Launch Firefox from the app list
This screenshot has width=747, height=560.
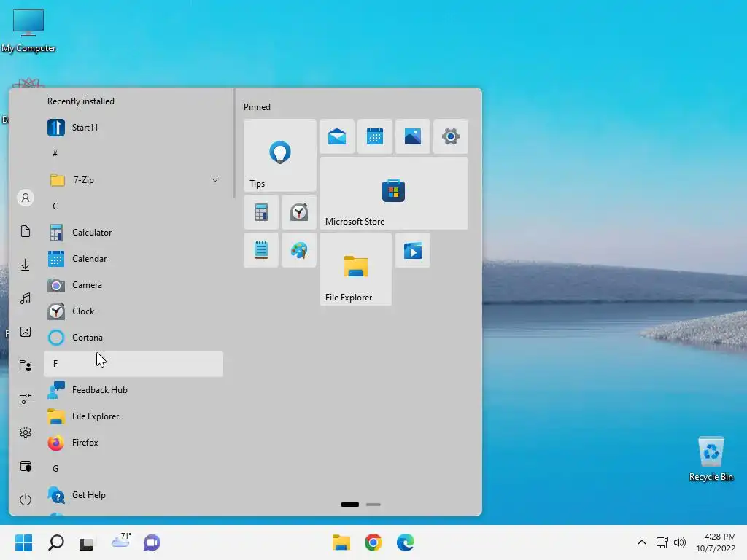coord(133,443)
